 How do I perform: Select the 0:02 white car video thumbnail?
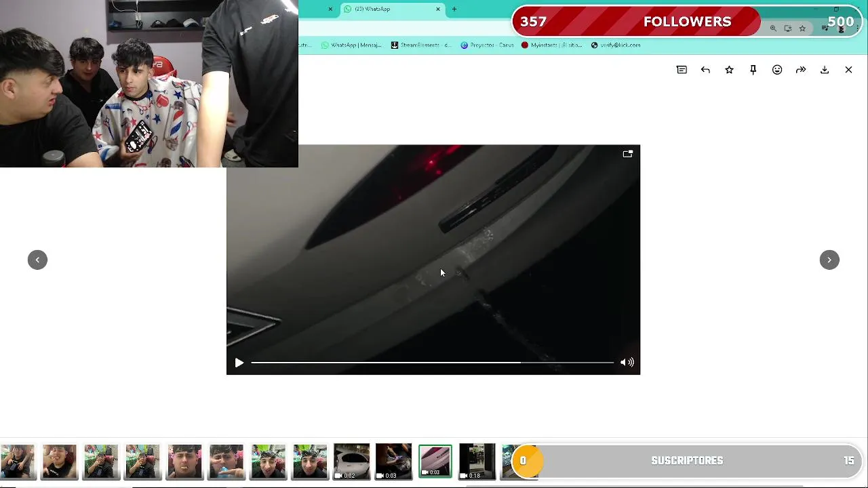click(x=351, y=462)
